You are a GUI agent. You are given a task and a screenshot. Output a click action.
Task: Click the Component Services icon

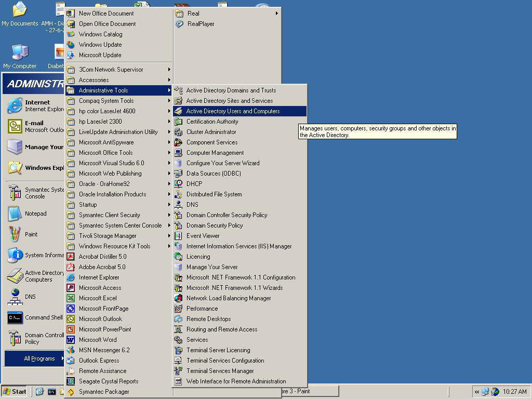[x=178, y=142]
